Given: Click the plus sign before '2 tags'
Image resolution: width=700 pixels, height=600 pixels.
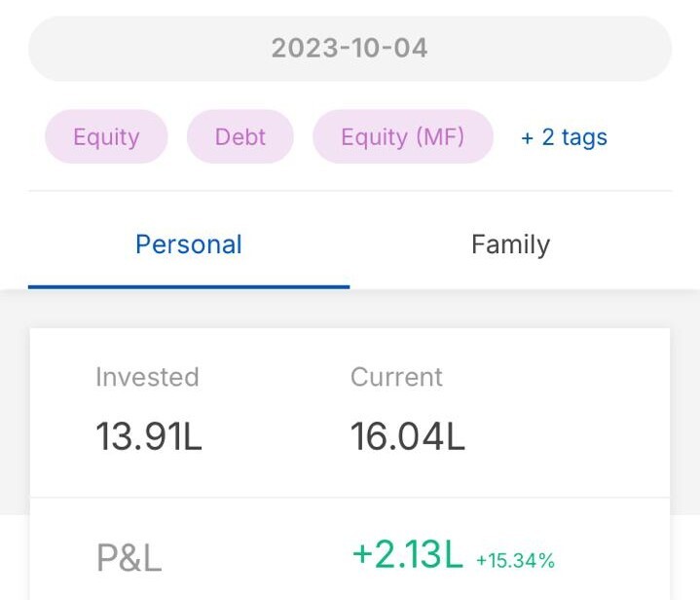Looking at the screenshot, I should (528, 138).
